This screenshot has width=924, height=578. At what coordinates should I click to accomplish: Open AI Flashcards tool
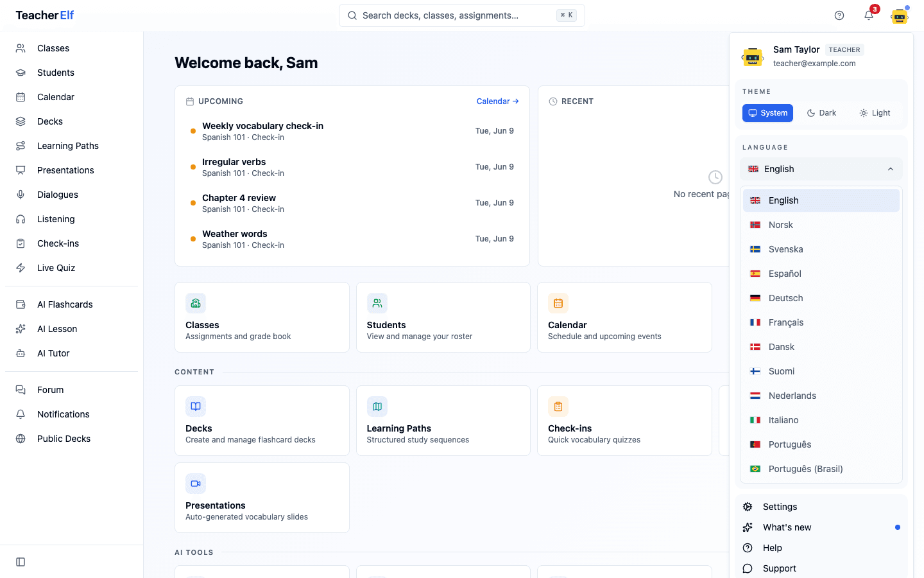[71, 304]
